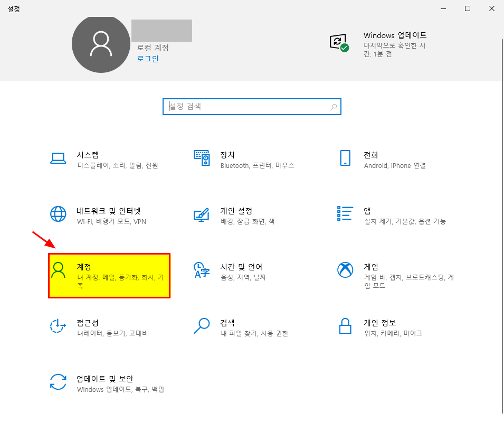Click the 로그인 link

point(148,59)
